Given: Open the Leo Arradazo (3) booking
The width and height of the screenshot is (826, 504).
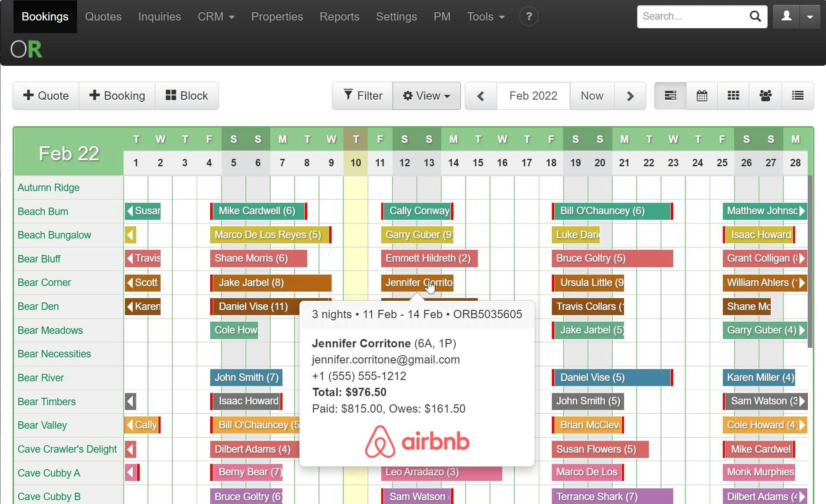Looking at the screenshot, I should point(441,473).
